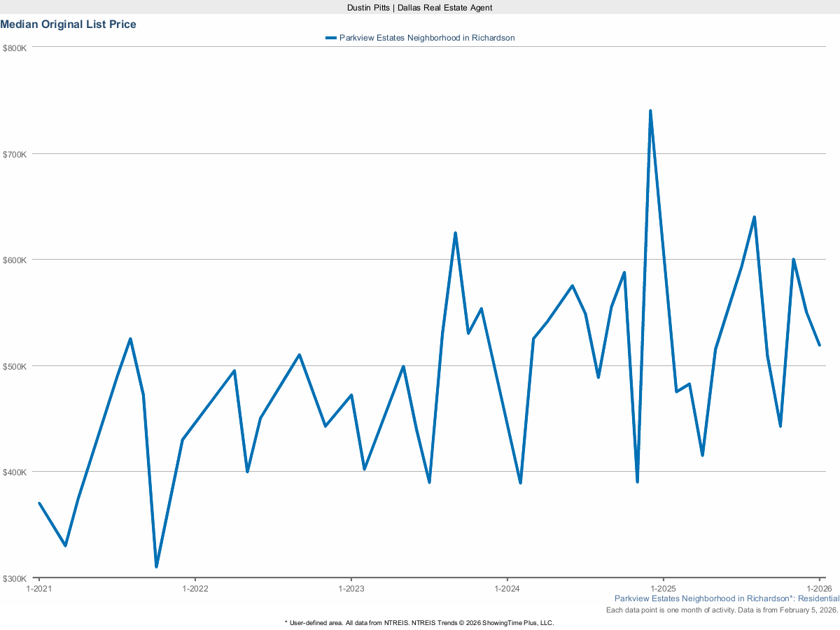Click the lowest data point on the line

coord(156,566)
